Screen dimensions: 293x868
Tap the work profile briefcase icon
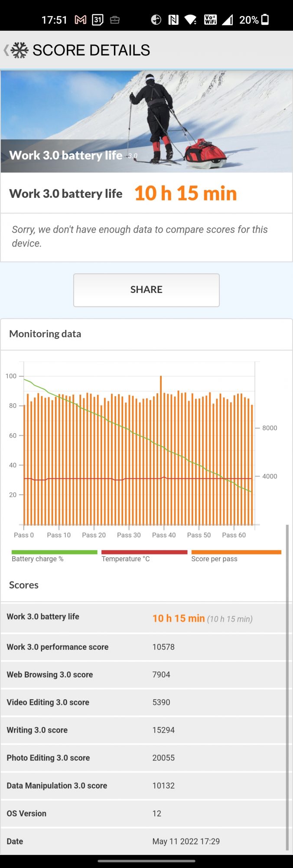115,20
